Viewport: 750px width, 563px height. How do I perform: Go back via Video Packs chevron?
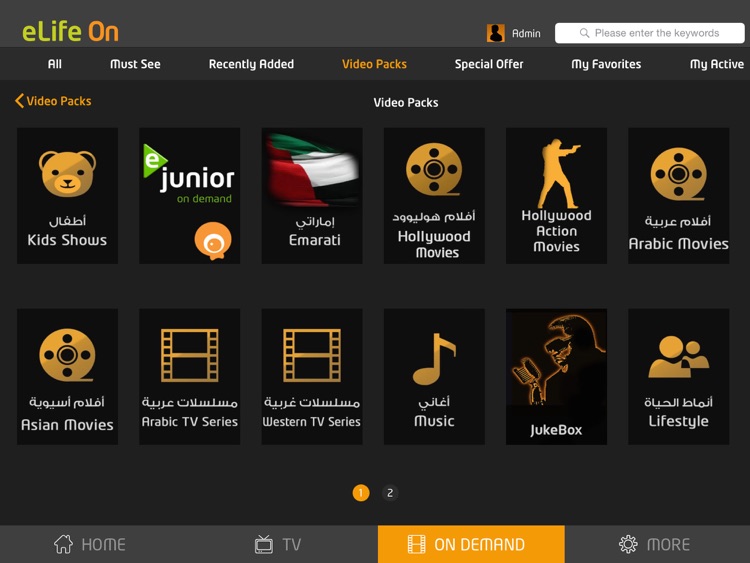[x=53, y=101]
